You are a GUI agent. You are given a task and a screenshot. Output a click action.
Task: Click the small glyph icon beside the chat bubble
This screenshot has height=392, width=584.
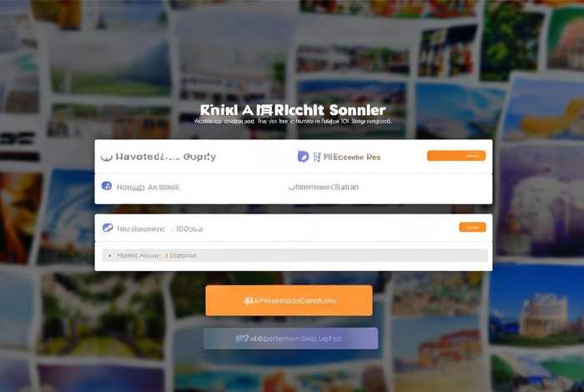pyautogui.click(x=317, y=157)
